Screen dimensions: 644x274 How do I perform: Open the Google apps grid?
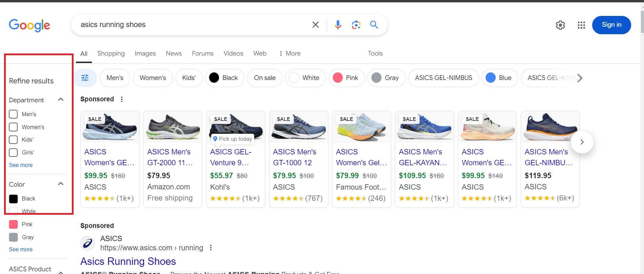(581, 25)
